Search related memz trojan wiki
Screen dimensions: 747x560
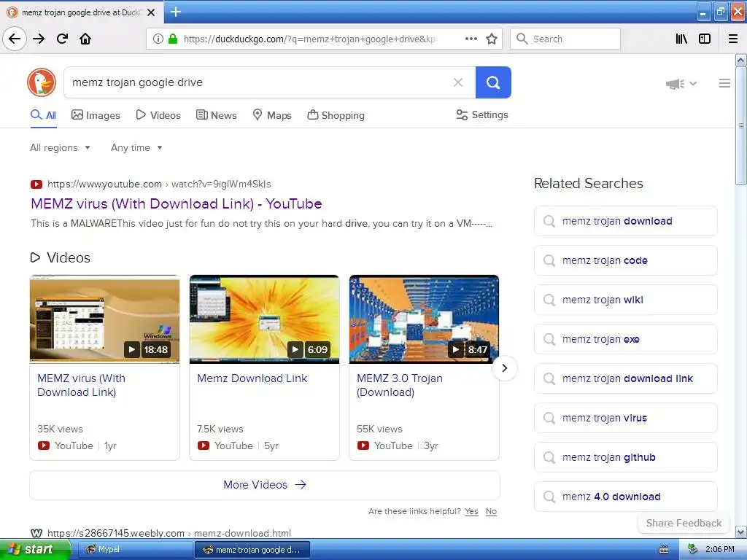[625, 300]
